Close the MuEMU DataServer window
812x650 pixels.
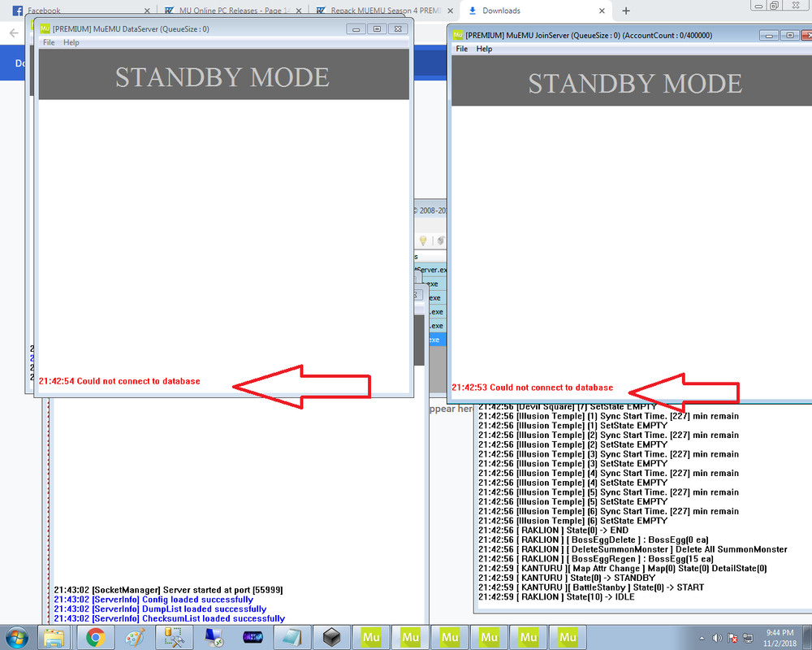tap(398, 29)
